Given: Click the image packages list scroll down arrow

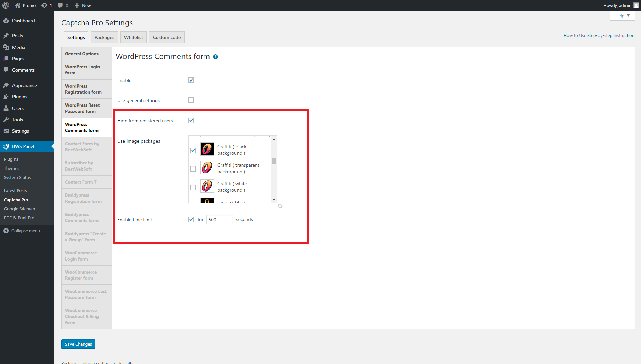Looking at the screenshot, I should [274, 200].
